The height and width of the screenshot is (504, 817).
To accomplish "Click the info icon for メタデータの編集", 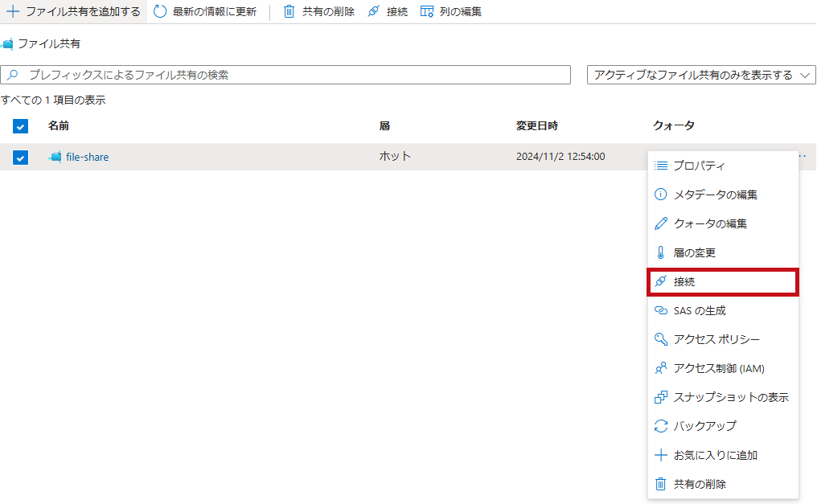I will [x=661, y=195].
